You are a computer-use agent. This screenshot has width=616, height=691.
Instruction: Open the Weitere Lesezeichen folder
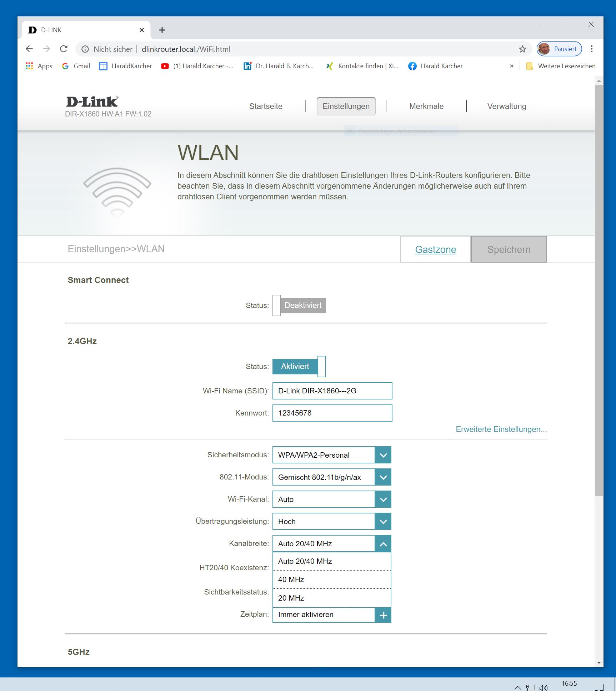point(561,66)
